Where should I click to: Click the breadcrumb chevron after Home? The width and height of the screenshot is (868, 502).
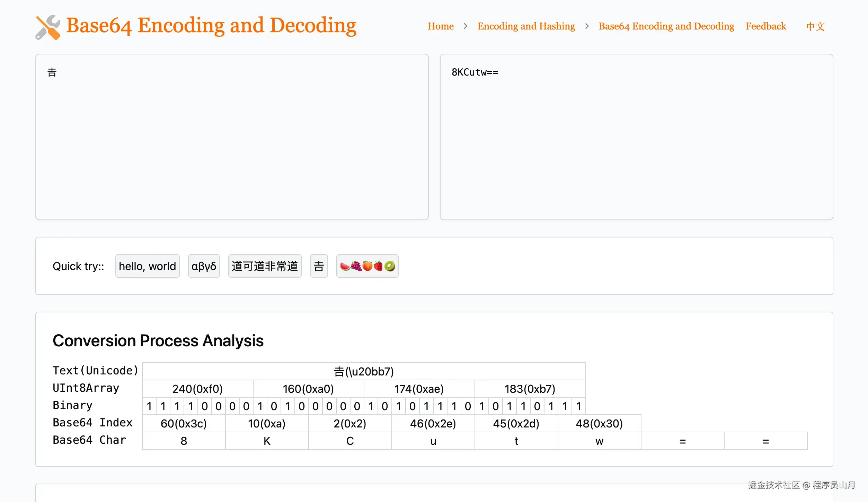[466, 26]
